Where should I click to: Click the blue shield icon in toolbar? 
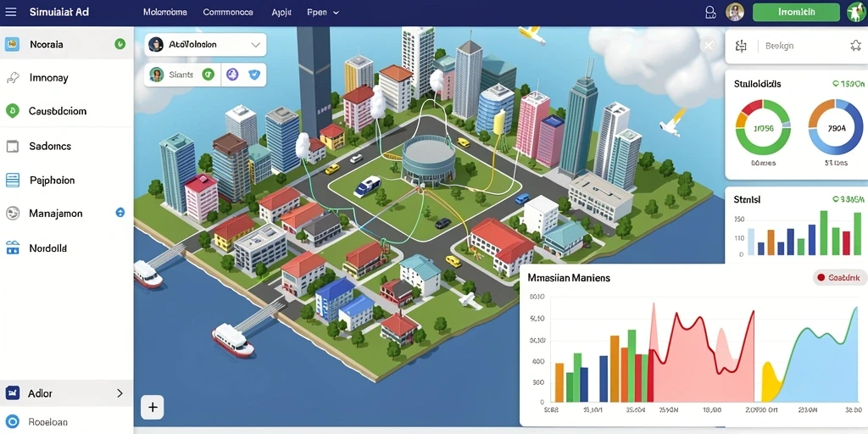coord(254,75)
